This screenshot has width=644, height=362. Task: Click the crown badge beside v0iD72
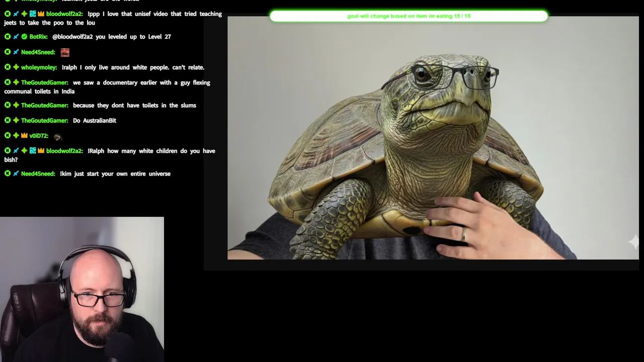click(x=24, y=136)
